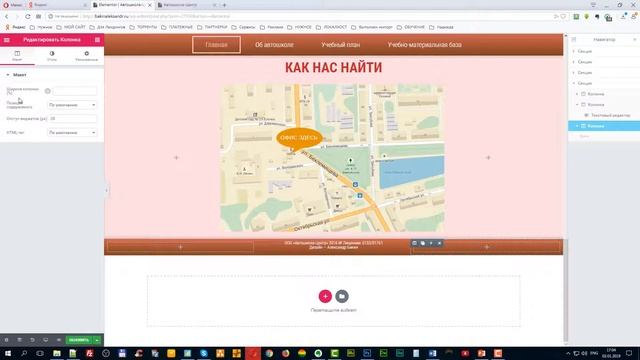
Task: Open the Windows Start menu
Action: pos(8,353)
